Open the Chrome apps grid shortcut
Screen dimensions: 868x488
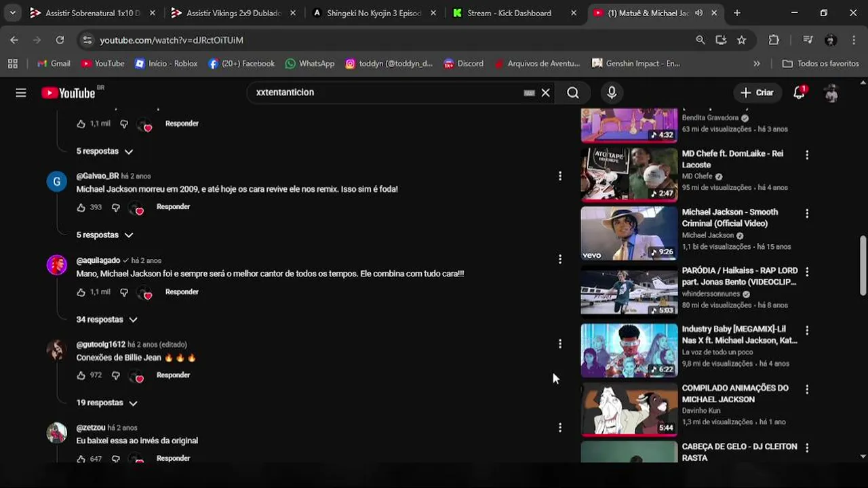tap(12, 64)
